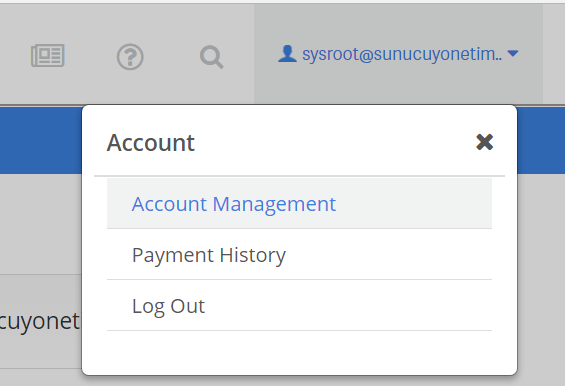This screenshot has width=565, height=386.
Task: Click the gray header area left of the news icon
Action: pos(14,54)
